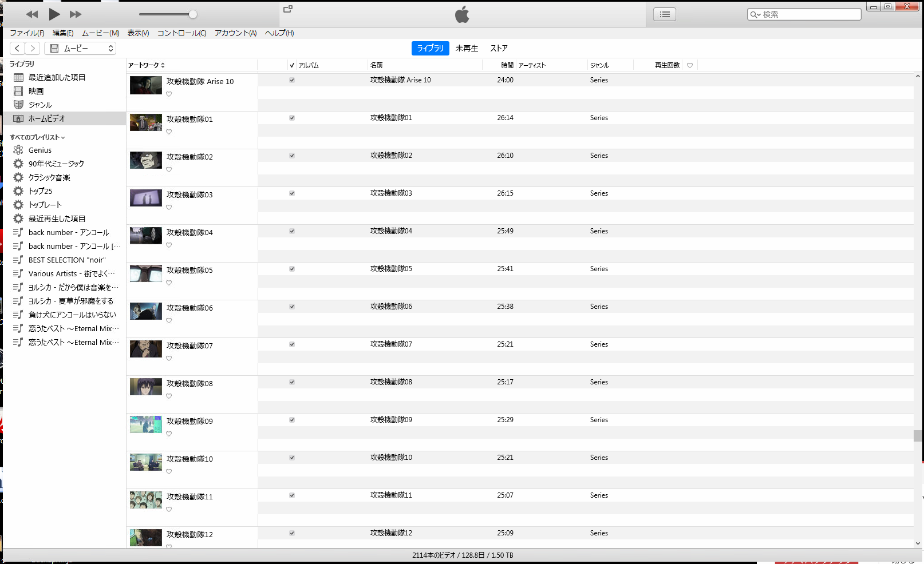Viewport: 924px width, 564px height.
Task: Love 攻殻機動隊08 with its heart icon
Action: click(x=169, y=396)
